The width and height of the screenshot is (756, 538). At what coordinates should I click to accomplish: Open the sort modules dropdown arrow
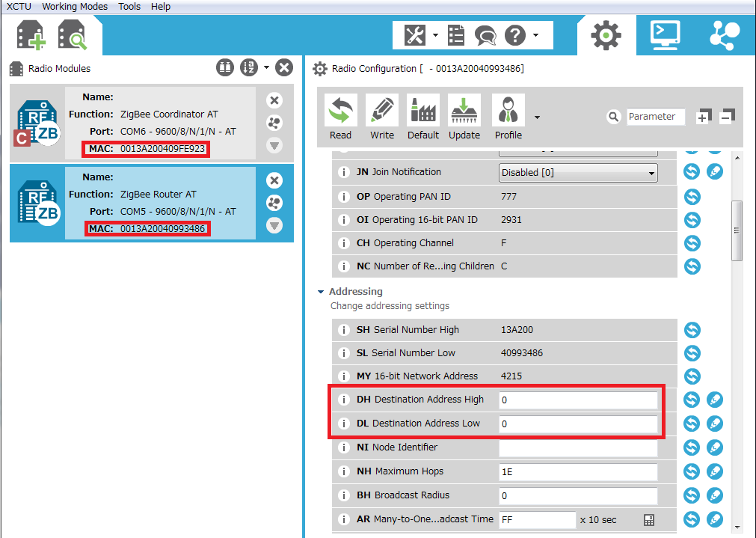266,67
